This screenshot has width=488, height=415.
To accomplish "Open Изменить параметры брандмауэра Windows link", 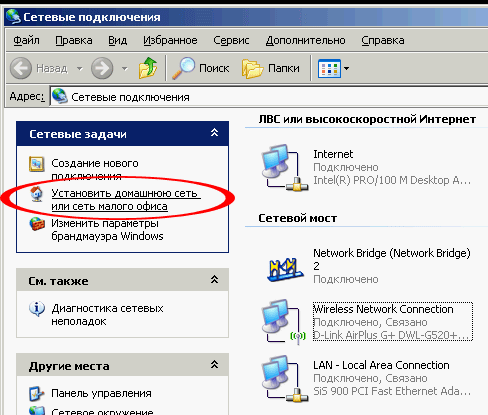I will [x=107, y=230].
